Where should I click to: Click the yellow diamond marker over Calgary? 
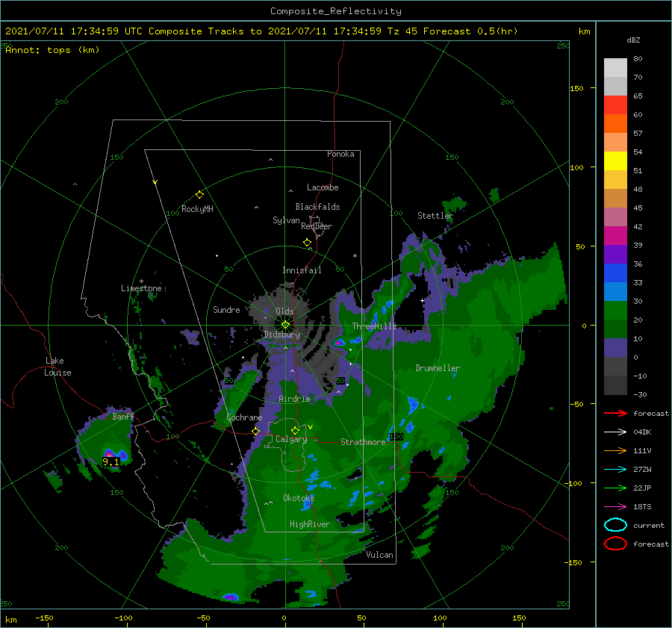[x=295, y=430]
